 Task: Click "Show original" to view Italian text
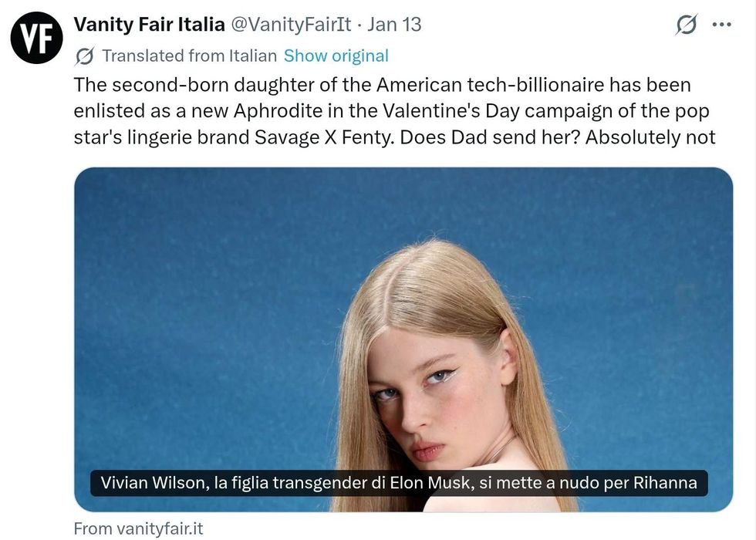336,56
